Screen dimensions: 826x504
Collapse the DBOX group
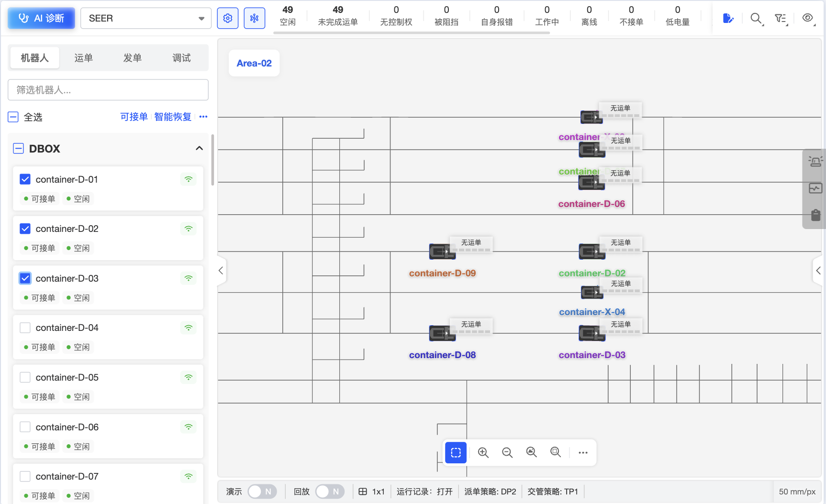click(199, 148)
